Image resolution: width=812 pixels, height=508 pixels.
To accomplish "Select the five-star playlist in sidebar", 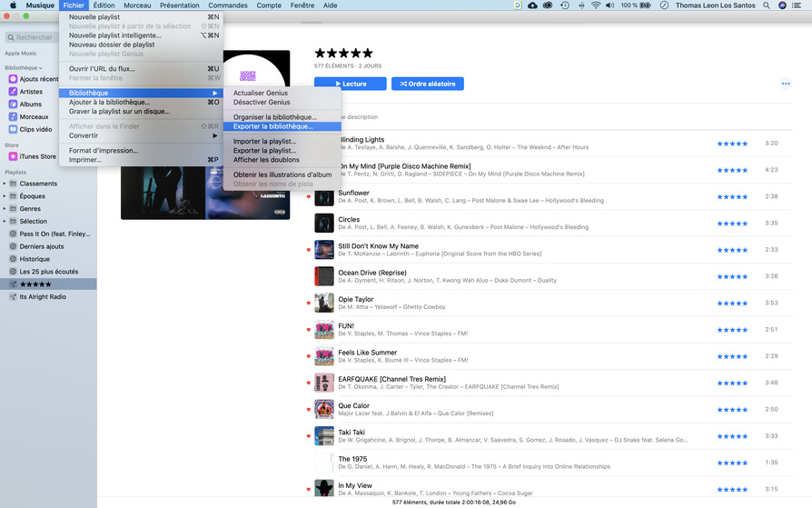I will pos(48,284).
